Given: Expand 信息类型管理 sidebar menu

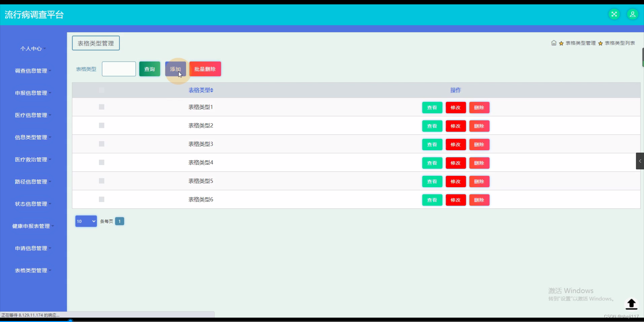Looking at the screenshot, I should tap(33, 137).
